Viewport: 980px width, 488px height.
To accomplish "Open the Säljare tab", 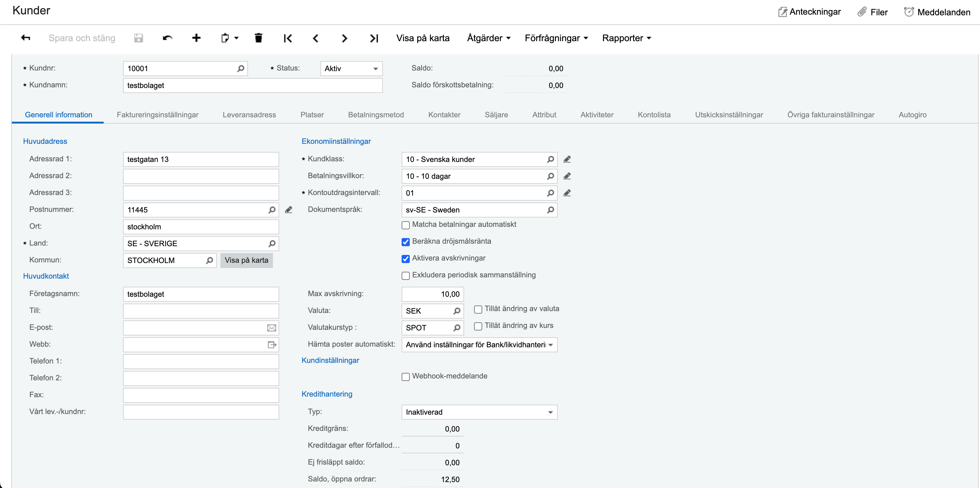I will click(x=496, y=115).
